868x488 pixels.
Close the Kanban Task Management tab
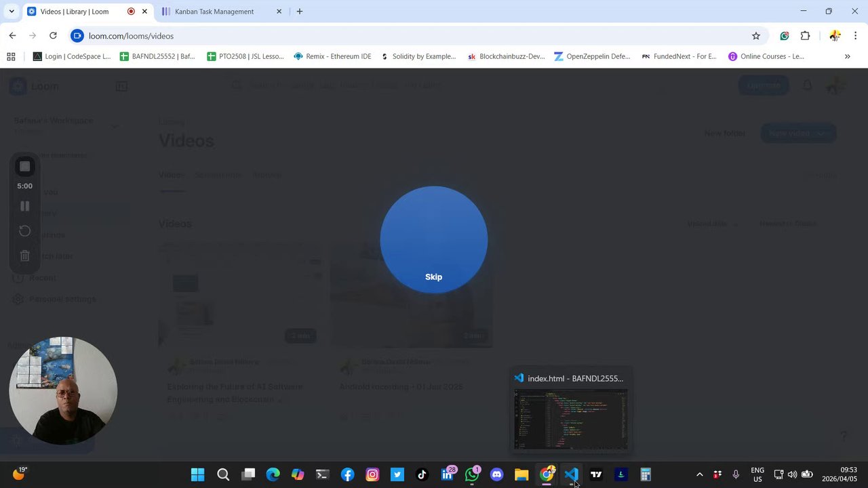(279, 12)
